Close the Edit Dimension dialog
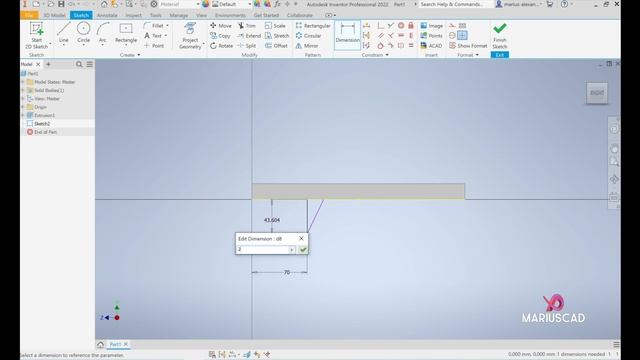 [x=301, y=238]
